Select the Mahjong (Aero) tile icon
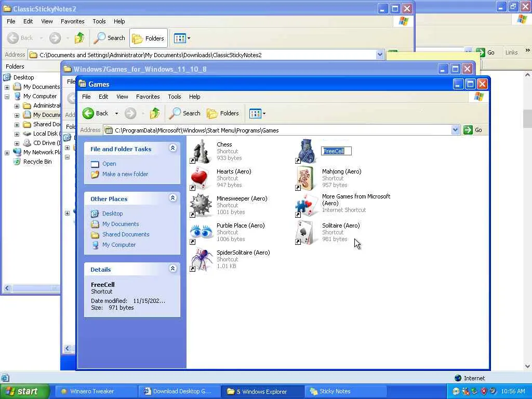 pyautogui.click(x=307, y=179)
